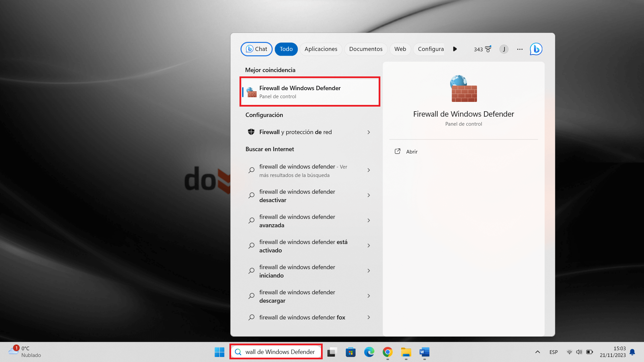644x362 pixels.
Task: Switch to the Chat tab
Action: click(x=257, y=49)
